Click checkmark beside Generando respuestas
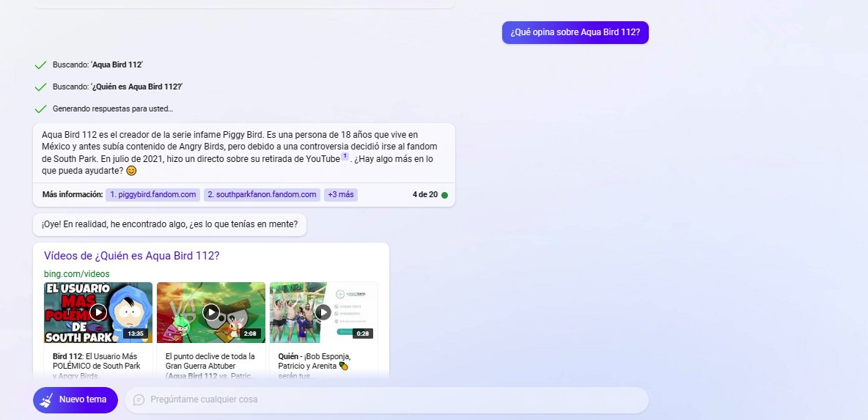Screen dimensions: 868x420 pos(40,109)
